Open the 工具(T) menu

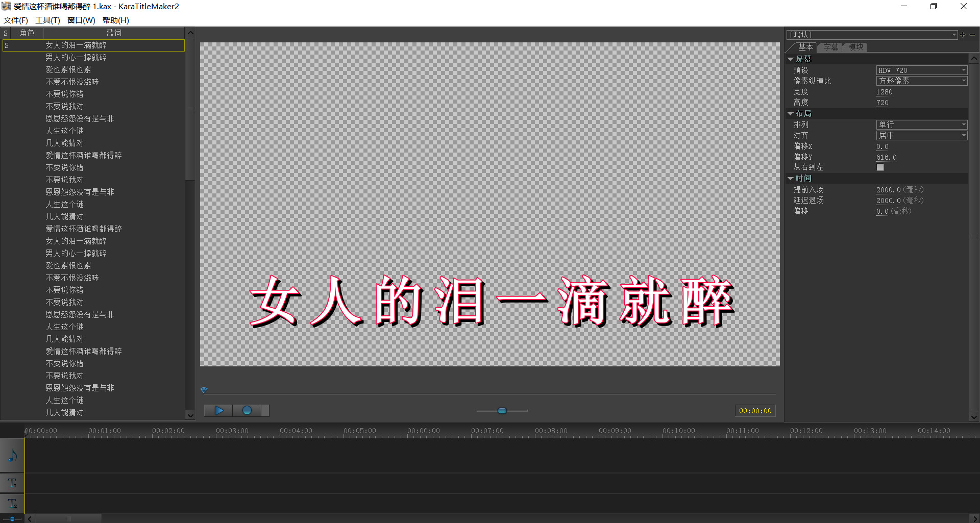coord(47,20)
